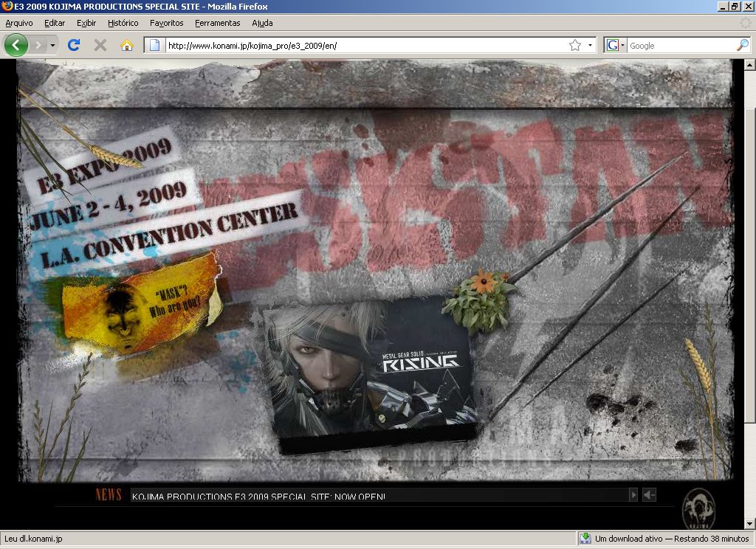The image size is (756, 549).
Task: Open the Favoritos menu
Action: click(x=166, y=23)
